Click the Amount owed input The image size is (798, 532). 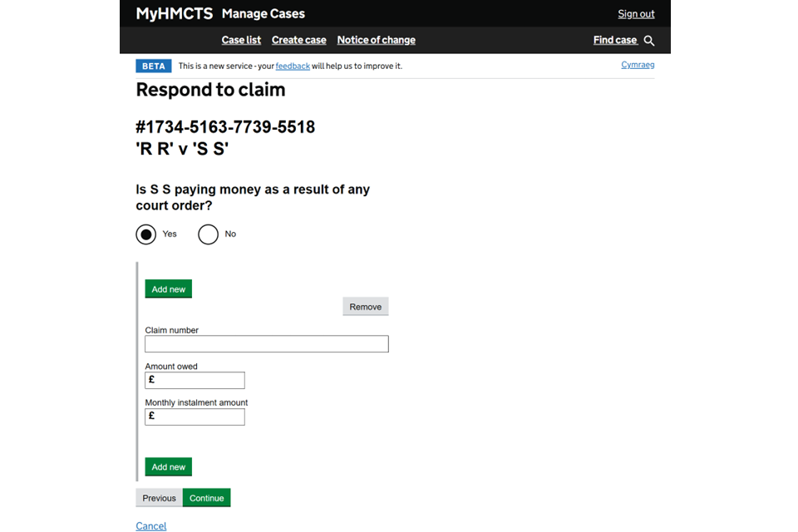tap(199, 380)
